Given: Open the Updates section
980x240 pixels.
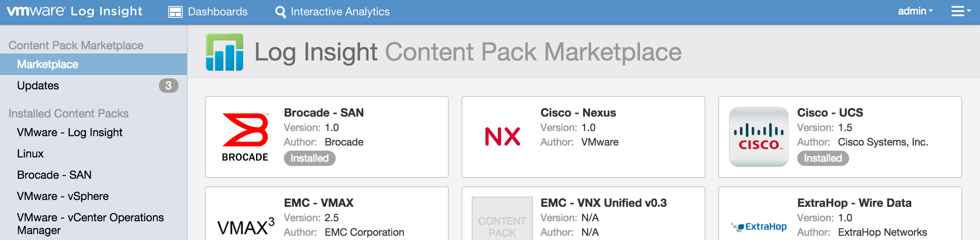Looking at the screenshot, I should (38, 86).
